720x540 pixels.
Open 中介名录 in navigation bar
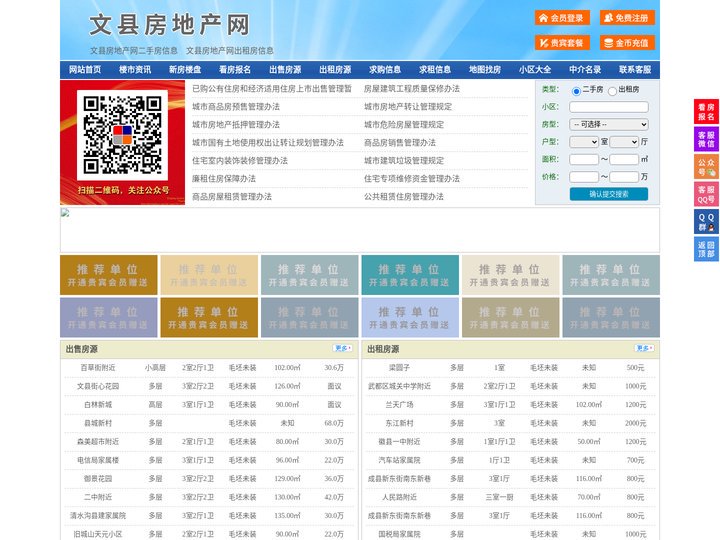(585, 70)
